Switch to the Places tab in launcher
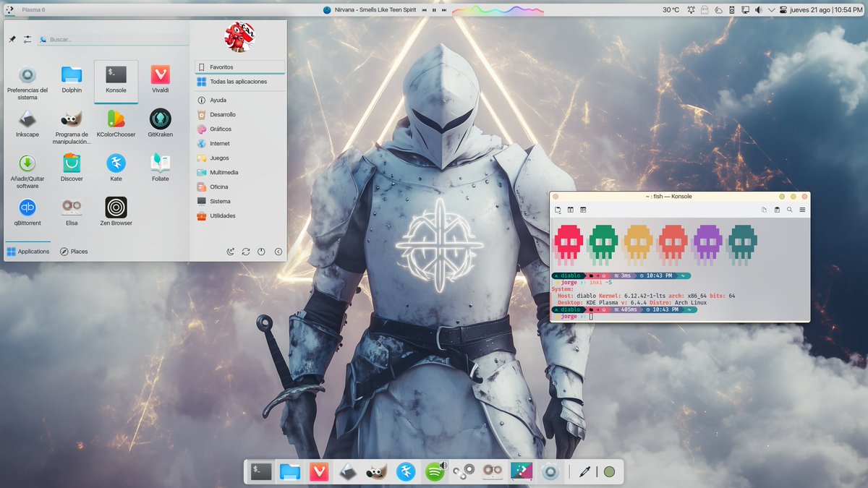Image resolution: width=868 pixels, height=488 pixels. pos(75,251)
